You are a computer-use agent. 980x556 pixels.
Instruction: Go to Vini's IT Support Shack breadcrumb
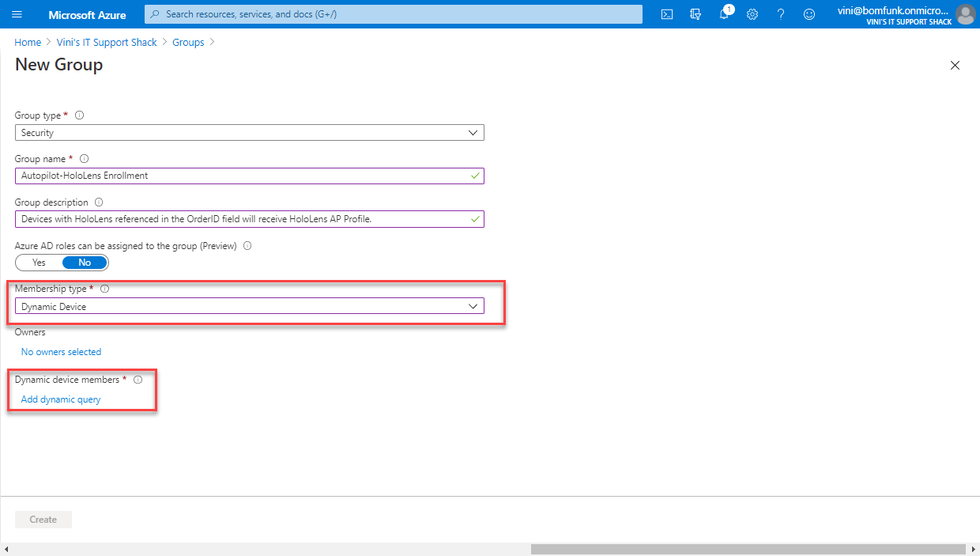click(107, 42)
